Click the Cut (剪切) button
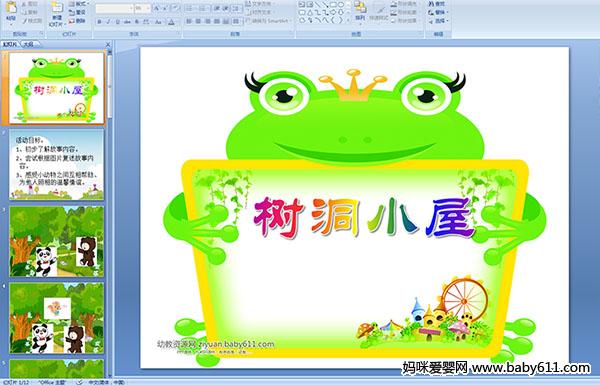 [30, 4]
